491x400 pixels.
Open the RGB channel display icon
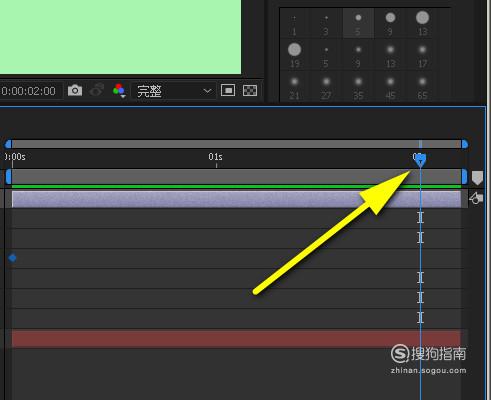[x=119, y=90]
